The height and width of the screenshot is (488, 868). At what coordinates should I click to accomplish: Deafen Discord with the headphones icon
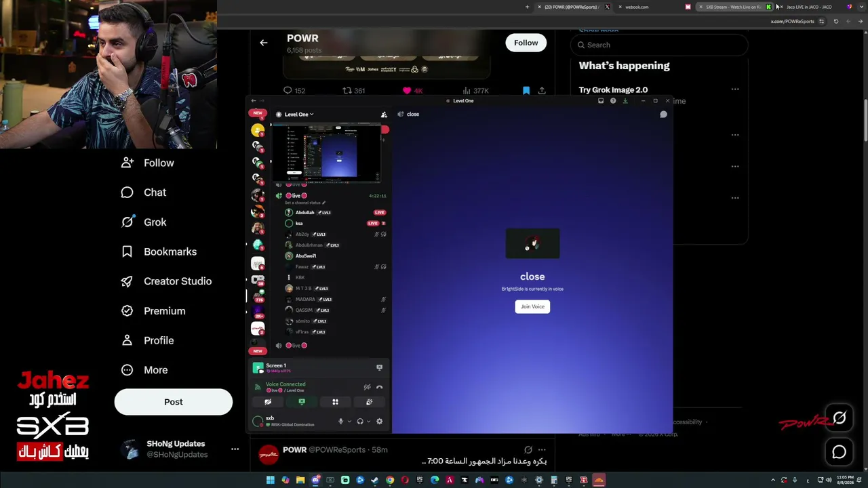tap(360, 422)
